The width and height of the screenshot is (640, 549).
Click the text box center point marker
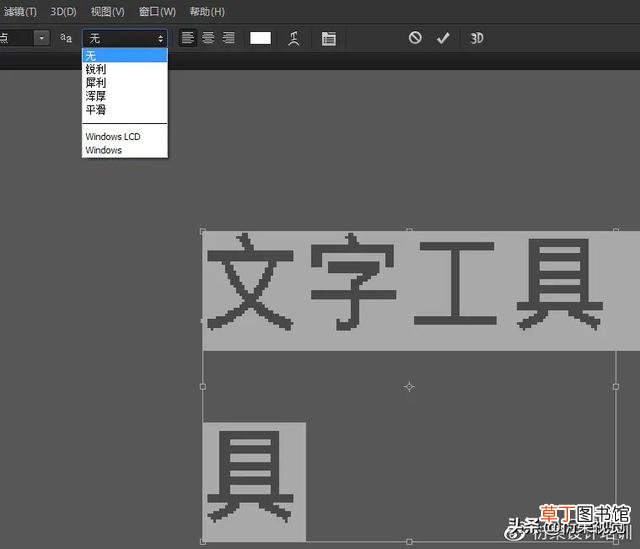409,386
